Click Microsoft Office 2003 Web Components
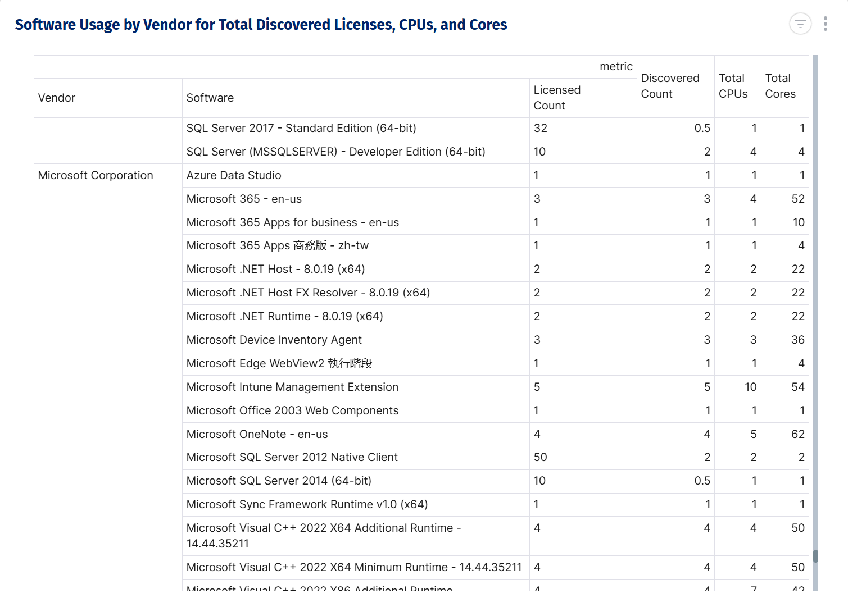848x616 pixels. (292, 410)
